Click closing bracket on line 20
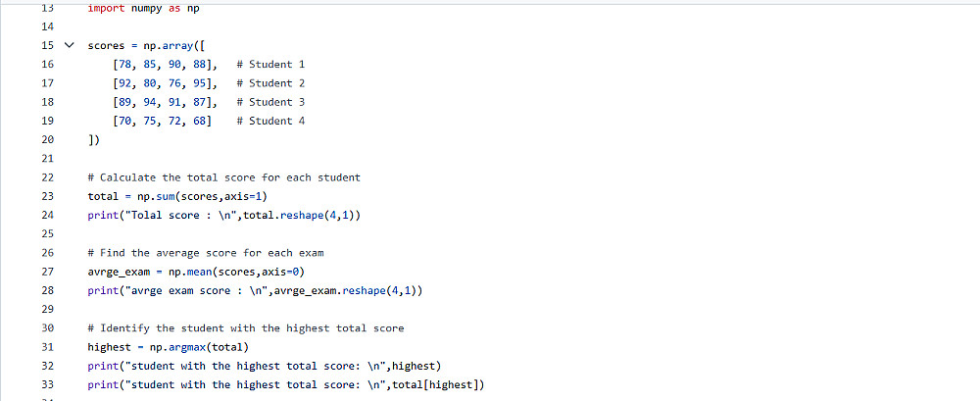Screen dimensions: 980x401 (x=93, y=140)
